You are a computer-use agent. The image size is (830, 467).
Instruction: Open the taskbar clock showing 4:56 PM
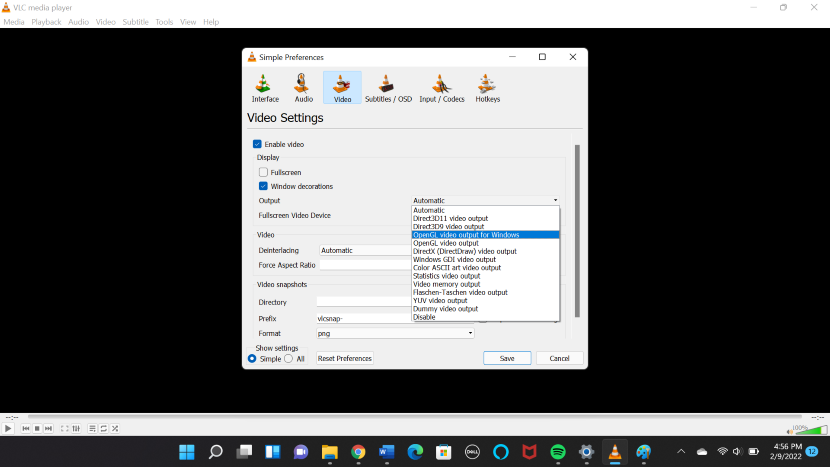(786, 452)
